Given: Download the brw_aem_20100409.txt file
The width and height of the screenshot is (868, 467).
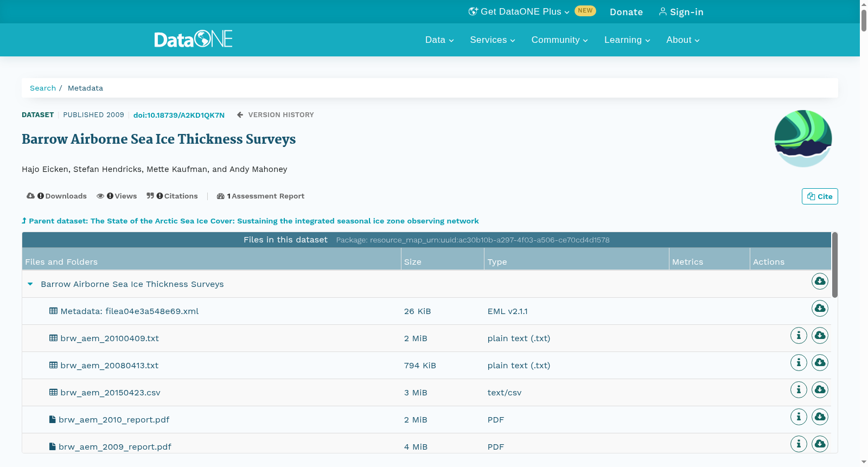Looking at the screenshot, I should (x=820, y=336).
